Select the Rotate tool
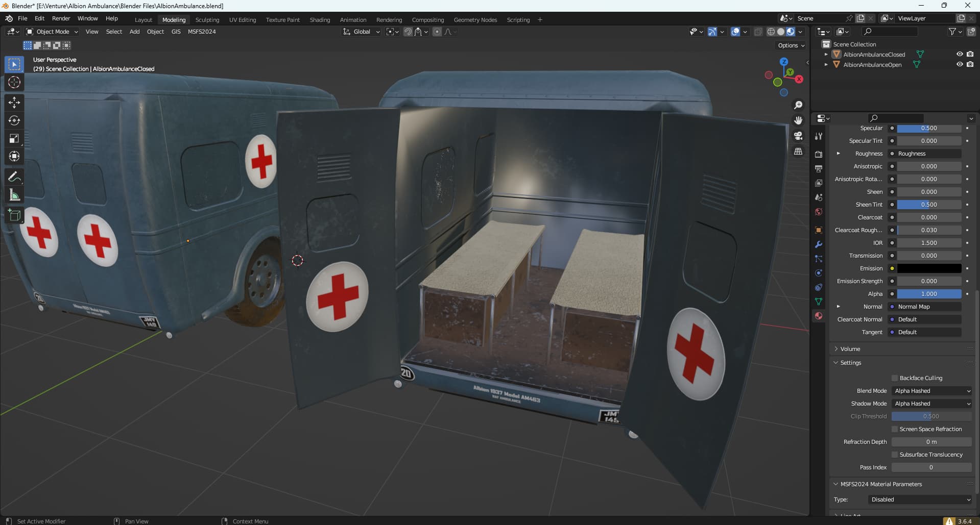The height and width of the screenshot is (525, 980). 14,120
